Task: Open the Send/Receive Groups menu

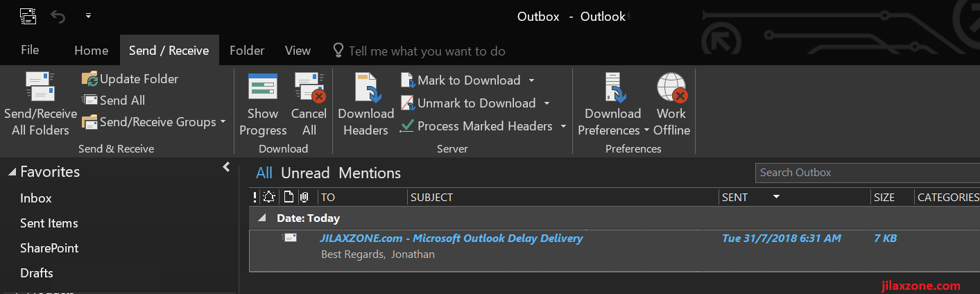Action: pos(154,122)
